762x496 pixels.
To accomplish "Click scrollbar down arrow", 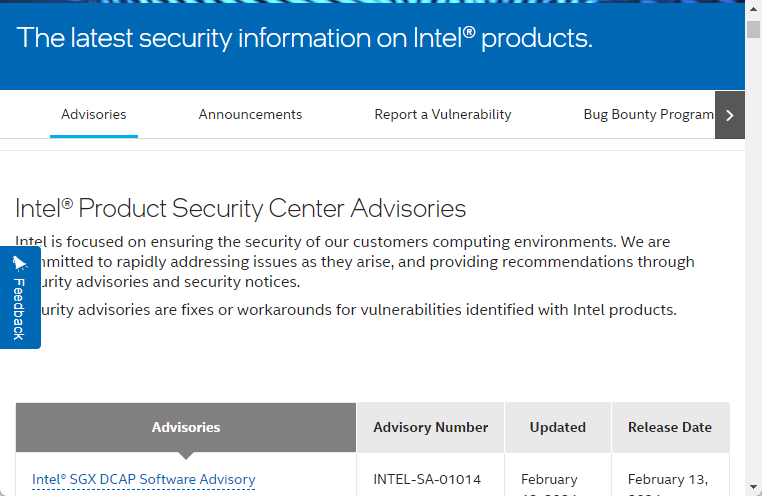I will tap(753, 487).
